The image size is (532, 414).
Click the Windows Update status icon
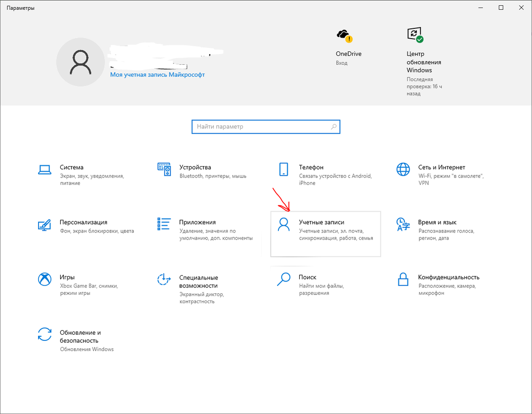(415, 35)
